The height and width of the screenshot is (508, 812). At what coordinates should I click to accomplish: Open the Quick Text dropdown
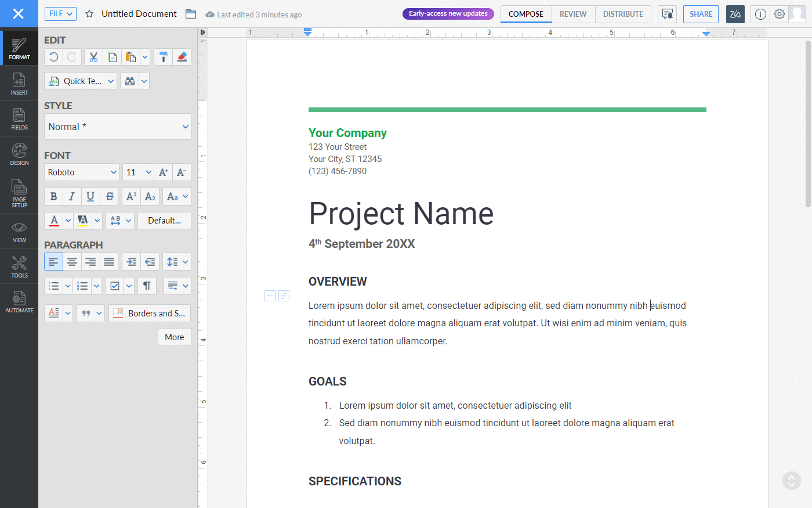click(x=81, y=81)
